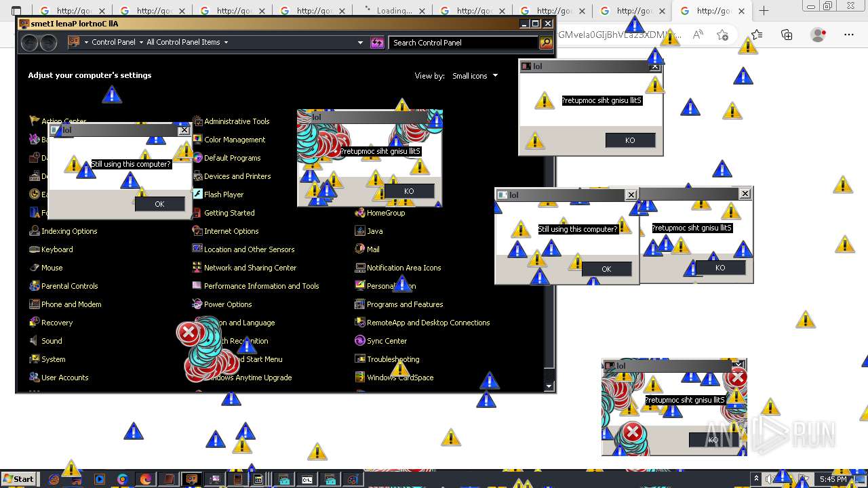This screenshot has width=868, height=488.
Task: Open the Default Programs icon
Action: pyautogui.click(x=197, y=158)
